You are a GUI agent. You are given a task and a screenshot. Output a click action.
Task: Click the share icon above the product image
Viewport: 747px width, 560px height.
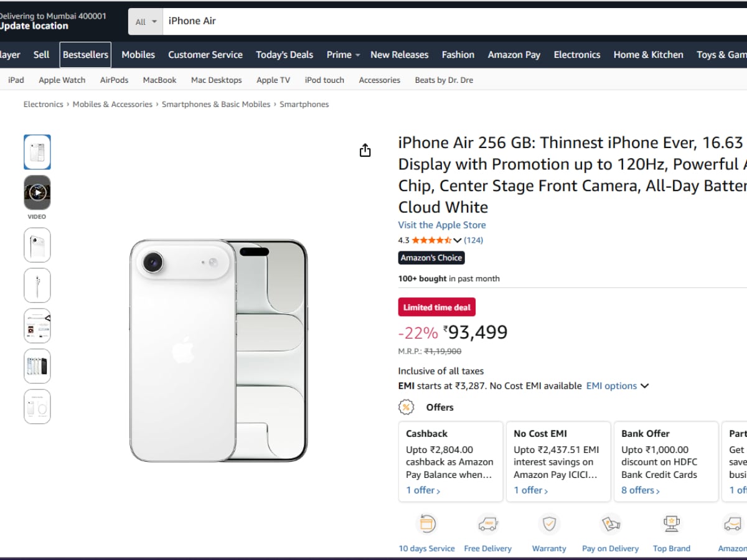tap(365, 151)
